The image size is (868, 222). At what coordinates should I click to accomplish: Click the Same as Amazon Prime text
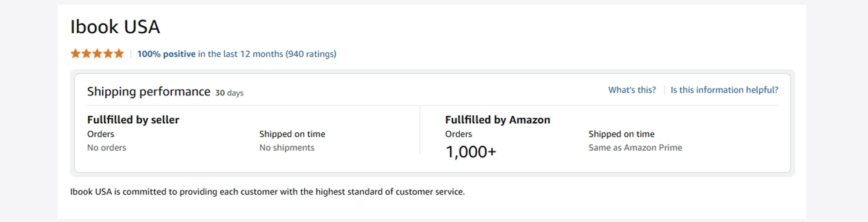pos(635,148)
